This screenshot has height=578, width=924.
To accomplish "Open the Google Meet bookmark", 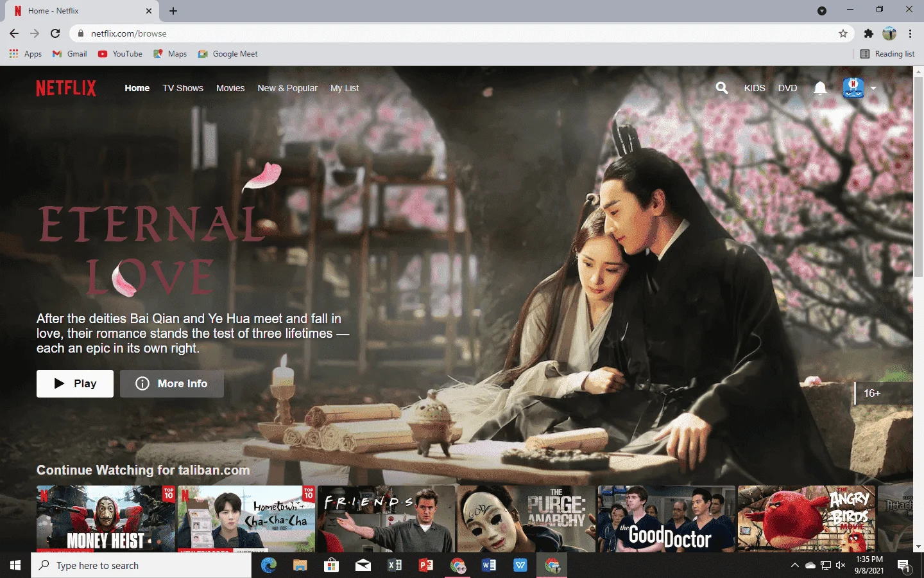I will pos(228,54).
